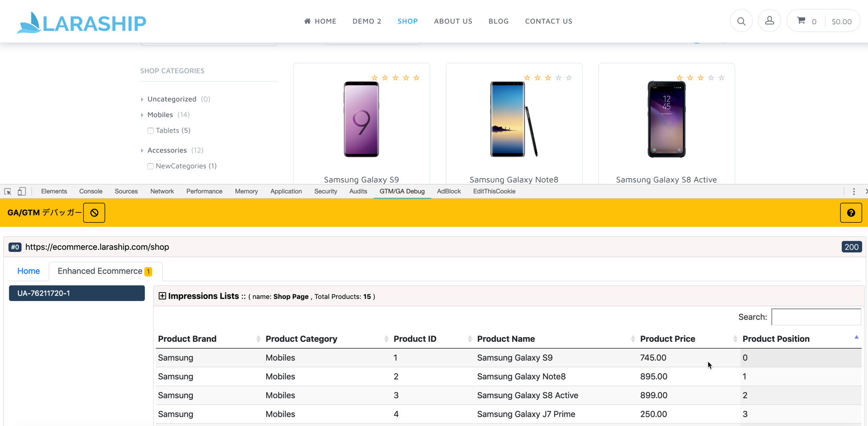Switch to the Console DevTools tab

(x=91, y=191)
